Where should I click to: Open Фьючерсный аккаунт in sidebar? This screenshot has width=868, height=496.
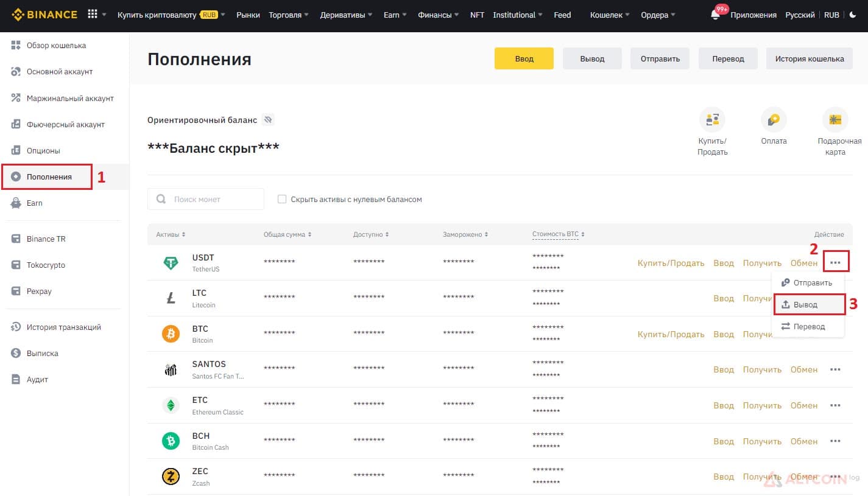[x=65, y=124]
